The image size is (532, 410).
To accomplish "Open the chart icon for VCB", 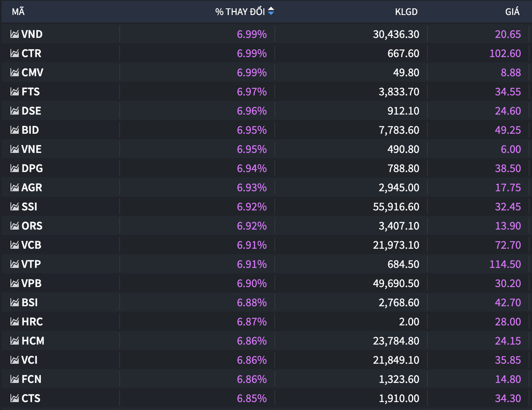I will point(14,245).
